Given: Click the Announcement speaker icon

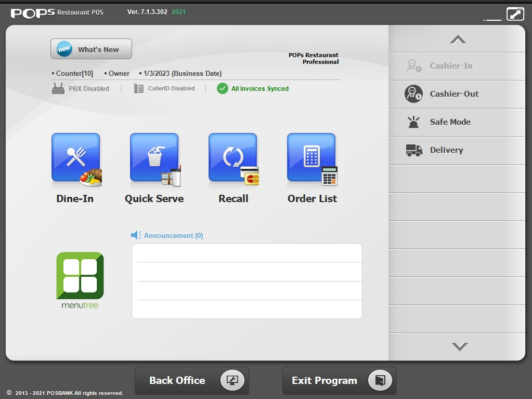Looking at the screenshot, I should tap(136, 235).
